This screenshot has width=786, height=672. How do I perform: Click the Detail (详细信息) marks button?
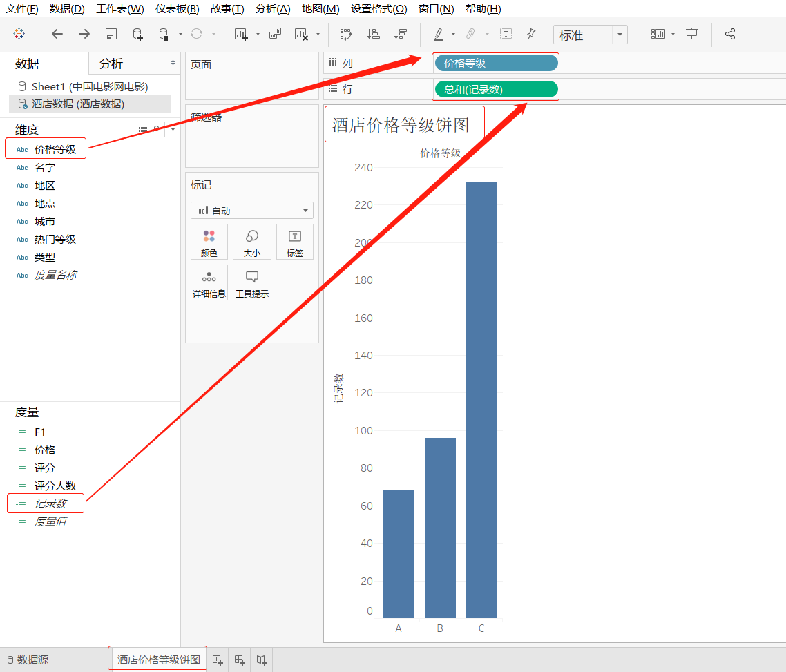point(209,282)
